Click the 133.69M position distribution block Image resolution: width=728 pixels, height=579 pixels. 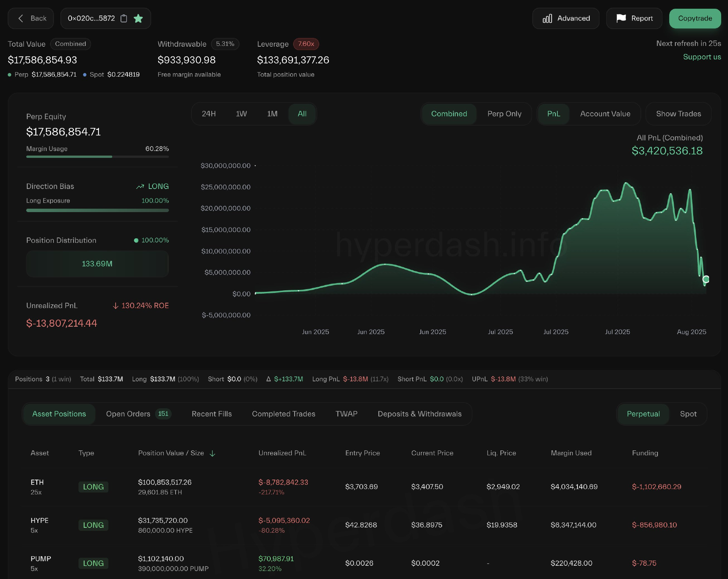point(97,264)
